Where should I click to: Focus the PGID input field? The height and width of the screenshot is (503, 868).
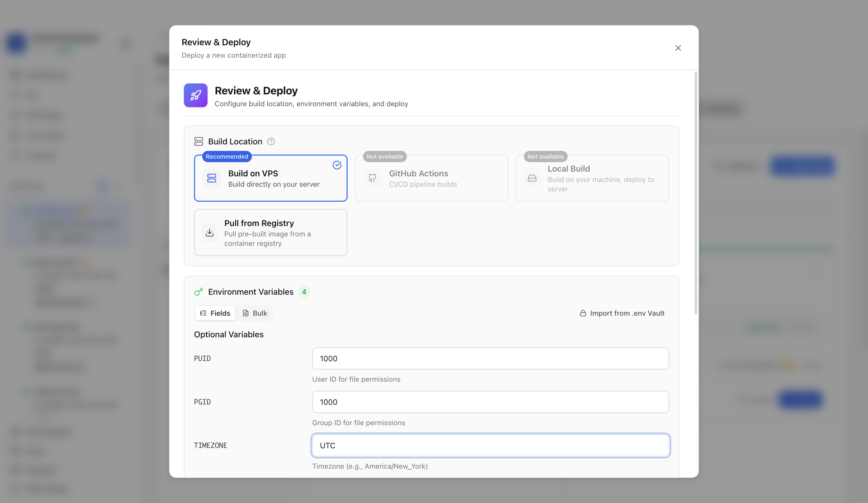[x=490, y=402]
